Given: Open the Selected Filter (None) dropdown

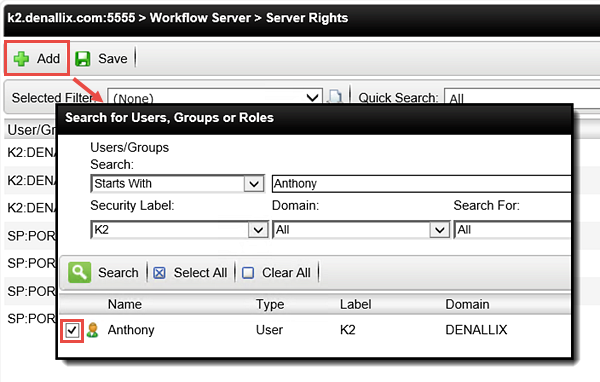Looking at the screenshot, I should point(215,96).
